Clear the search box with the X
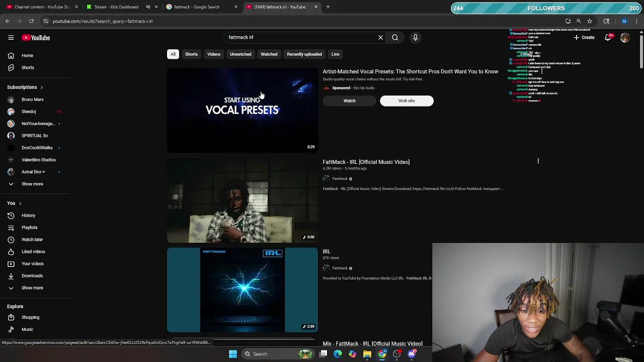The image size is (644, 362). pos(380,37)
